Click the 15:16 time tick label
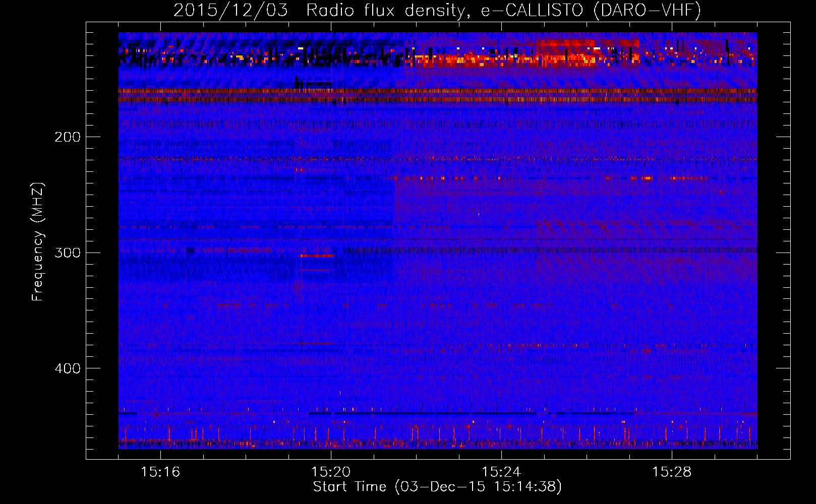816x504 pixels. point(160,472)
